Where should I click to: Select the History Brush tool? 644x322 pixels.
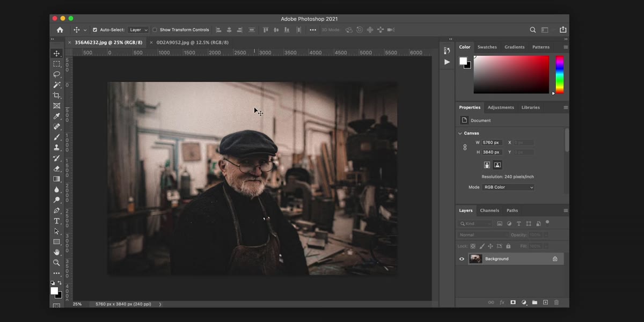tap(56, 158)
